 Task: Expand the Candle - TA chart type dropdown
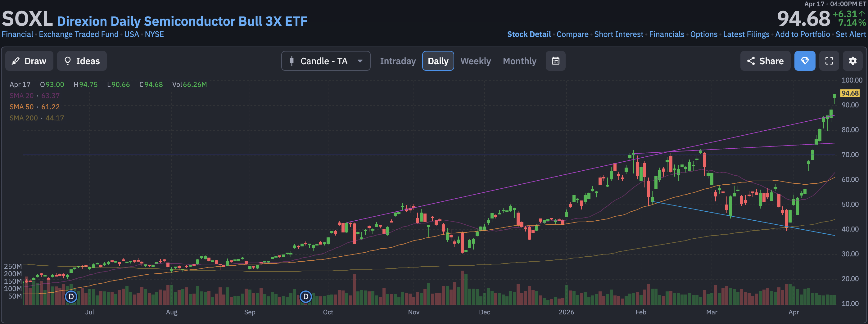point(325,61)
